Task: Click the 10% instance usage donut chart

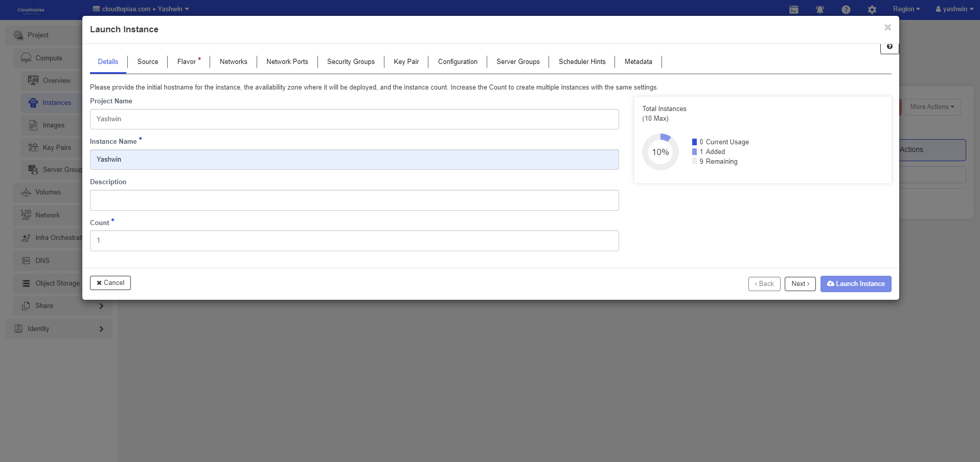Action: pos(660,152)
